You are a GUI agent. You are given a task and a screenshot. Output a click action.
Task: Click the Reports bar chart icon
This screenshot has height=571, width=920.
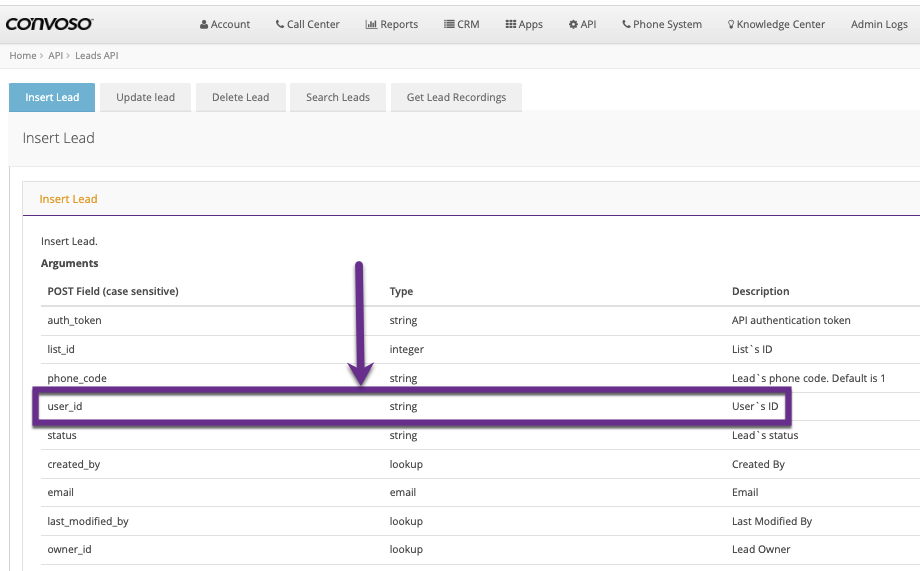tap(371, 24)
